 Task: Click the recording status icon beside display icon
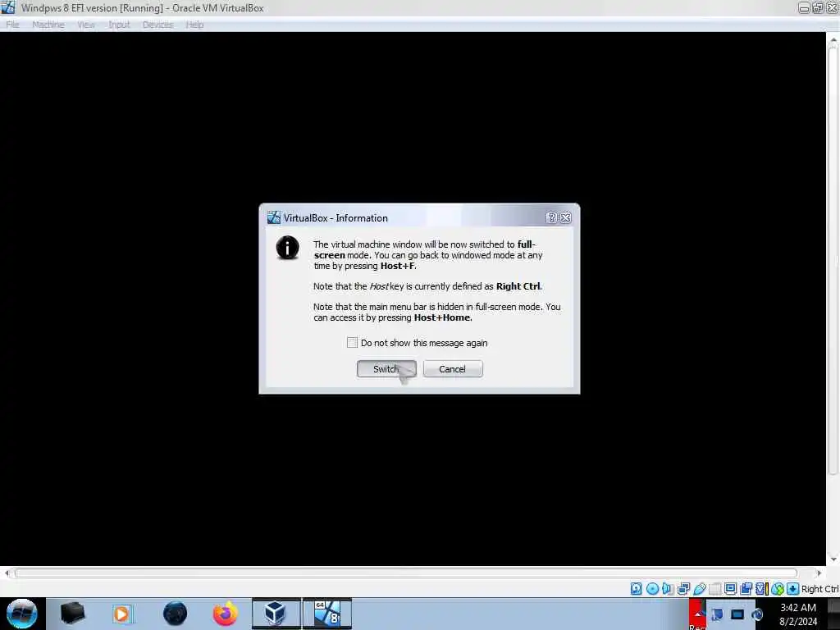pyautogui.click(x=746, y=589)
